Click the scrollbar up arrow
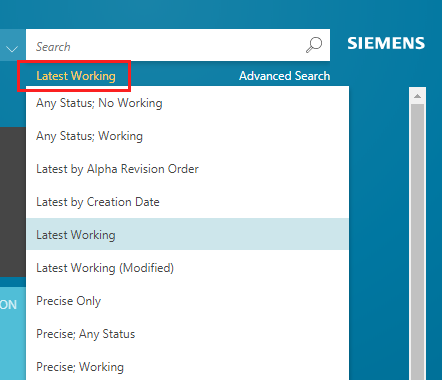The width and height of the screenshot is (442, 380). [417, 96]
